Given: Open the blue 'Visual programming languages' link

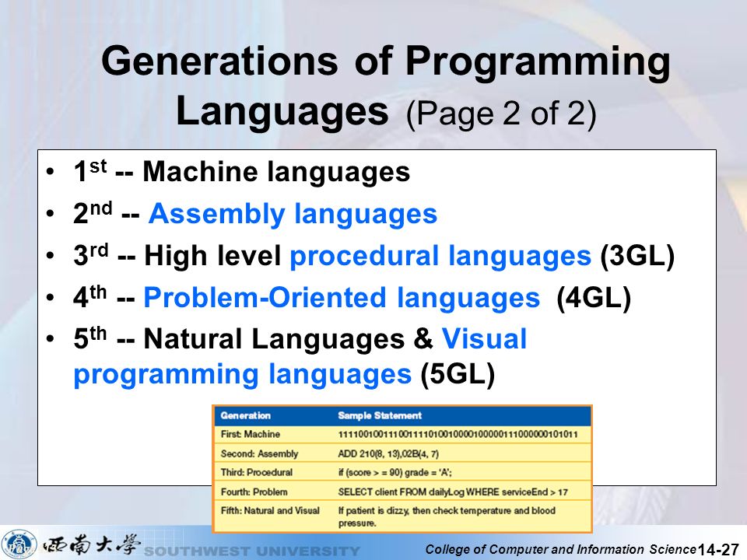Looking at the screenshot, I should coord(300,356).
